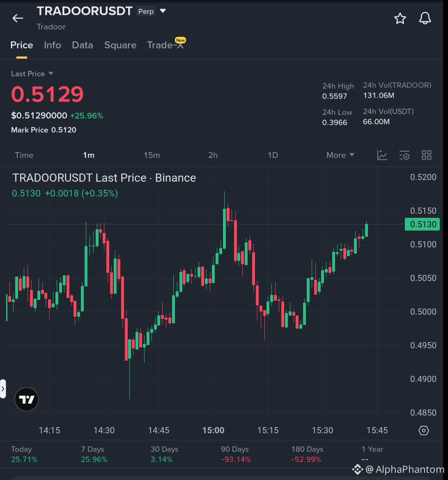The width and height of the screenshot is (448, 480).
Task: Select the 1D timeframe
Action: click(273, 155)
